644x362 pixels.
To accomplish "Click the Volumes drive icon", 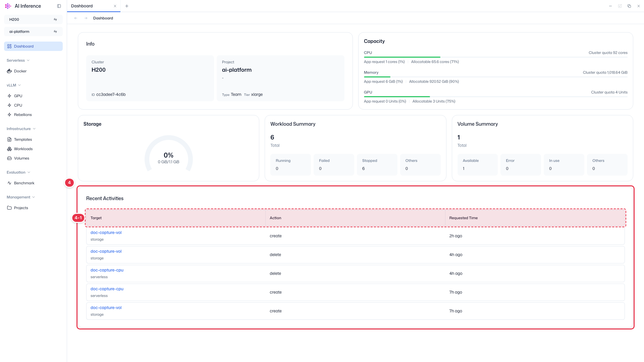I will tap(9, 158).
